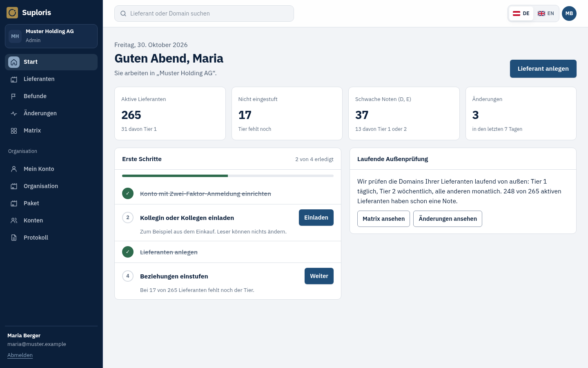Click step number 2 circle for Kollegen einladen
The height and width of the screenshot is (368, 588).
point(128,218)
